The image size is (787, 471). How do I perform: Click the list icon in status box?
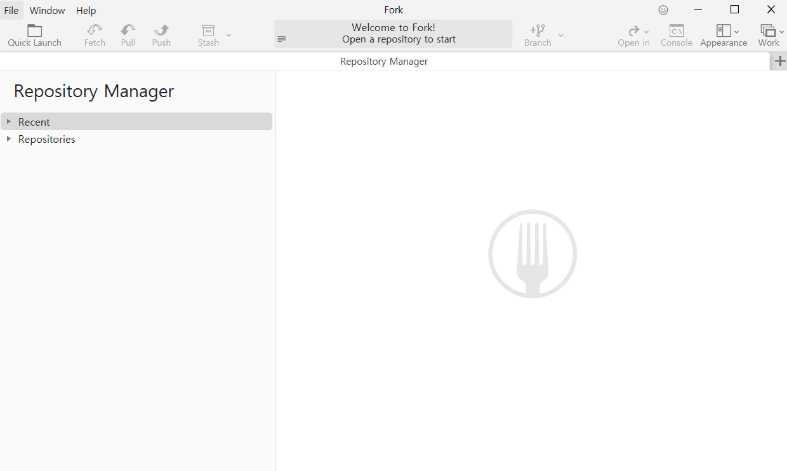pyautogui.click(x=282, y=39)
